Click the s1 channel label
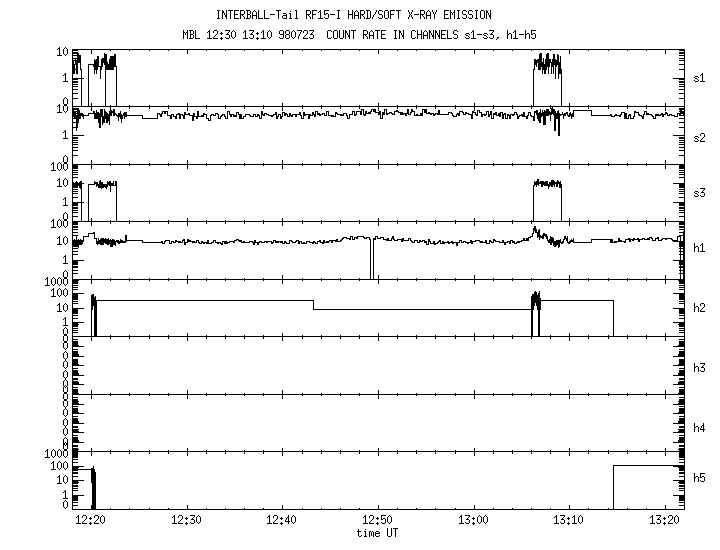 click(700, 77)
